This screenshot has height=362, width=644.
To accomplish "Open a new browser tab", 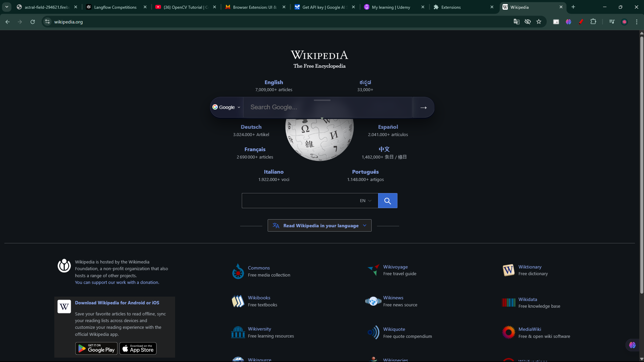I will pyautogui.click(x=573, y=7).
